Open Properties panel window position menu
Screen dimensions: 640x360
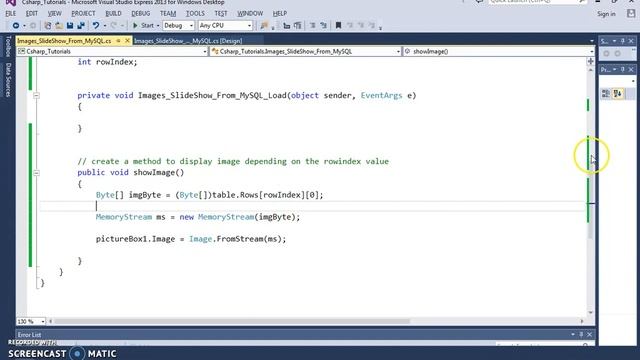tap(614, 70)
